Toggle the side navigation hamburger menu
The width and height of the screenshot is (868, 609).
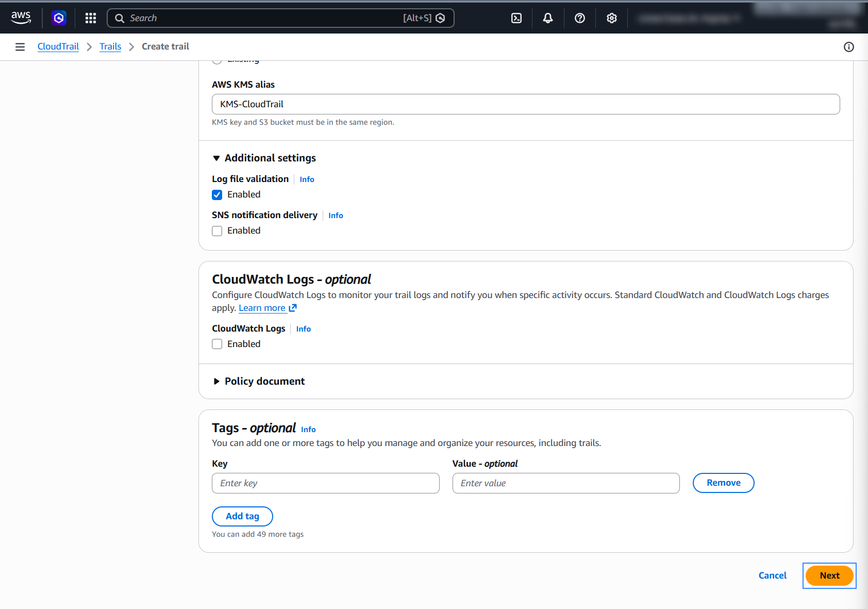pos(20,47)
